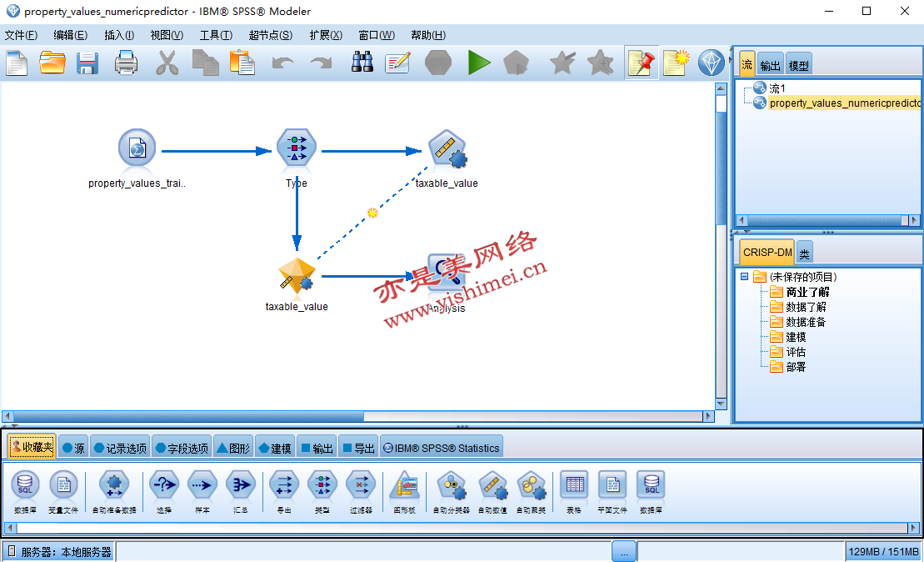Choose the 图形板 node in the palette
924x562 pixels.
click(x=405, y=491)
